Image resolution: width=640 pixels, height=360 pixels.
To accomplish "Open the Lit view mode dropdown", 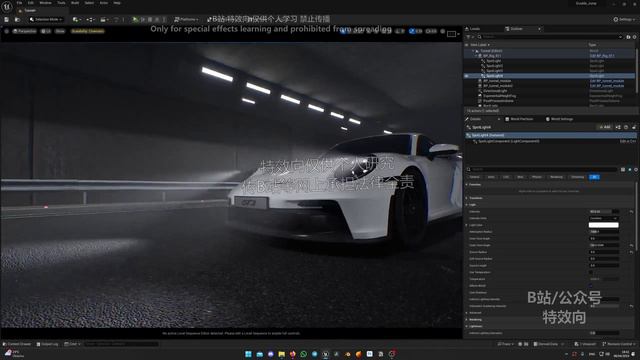I will coord(46,31).
